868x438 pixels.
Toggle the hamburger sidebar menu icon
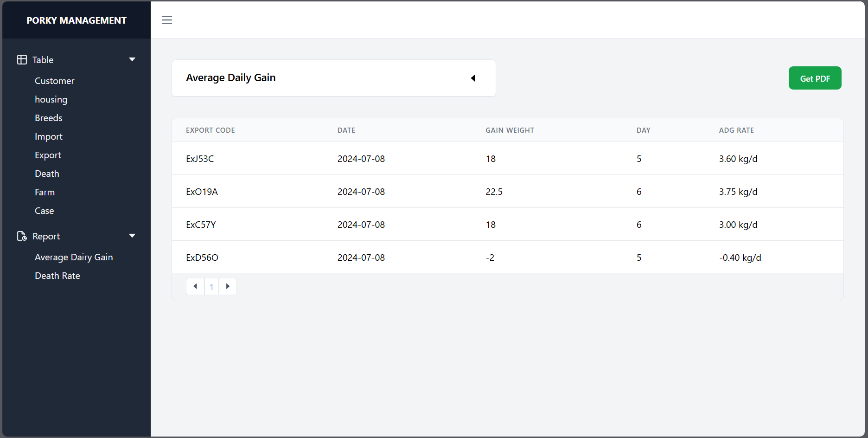(167, 20)
